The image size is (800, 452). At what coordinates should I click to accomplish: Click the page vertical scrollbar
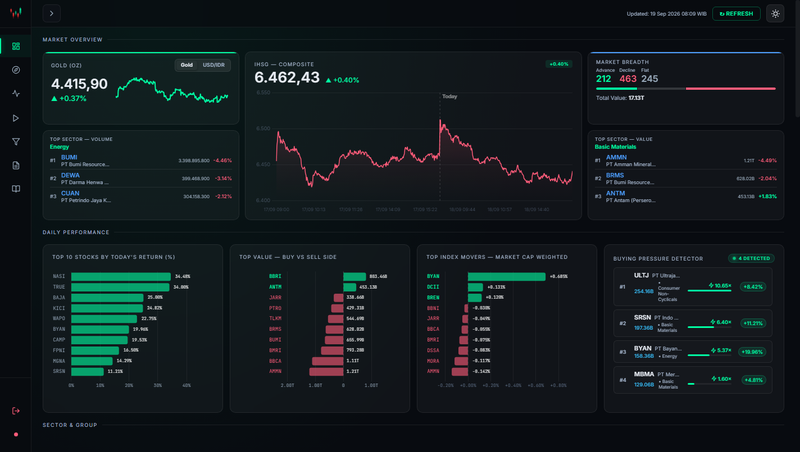tap(797, 59)
